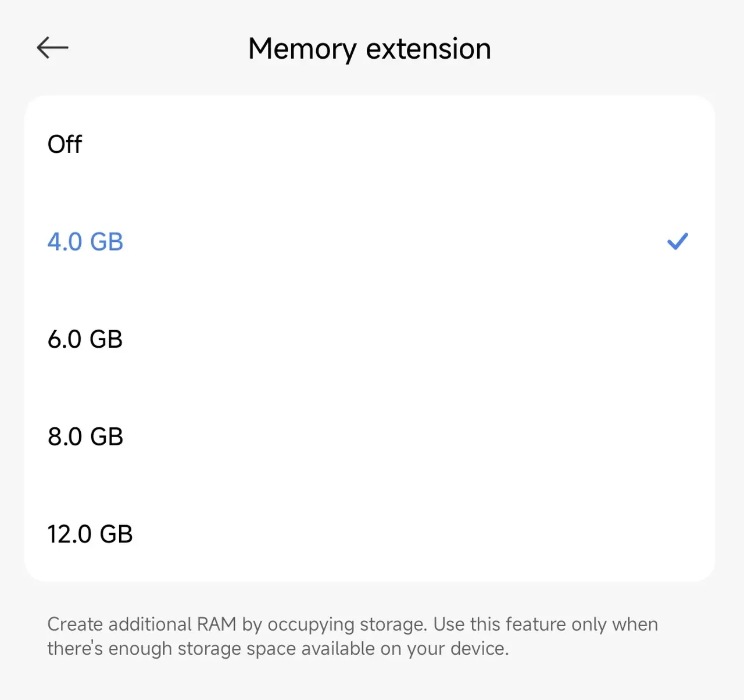Click the 6.0 GB list row
This screenshot has width=744, height=700.
[x=370, y=340]
